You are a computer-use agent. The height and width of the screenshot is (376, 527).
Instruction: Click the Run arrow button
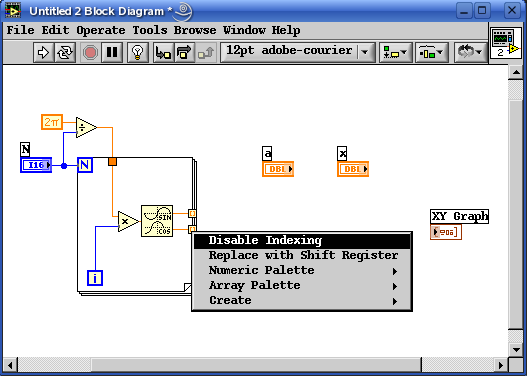click(x=44, y=52)
